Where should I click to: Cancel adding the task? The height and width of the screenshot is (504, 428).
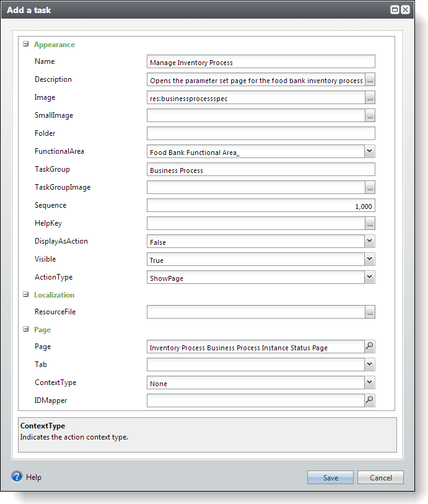point(380,477)
